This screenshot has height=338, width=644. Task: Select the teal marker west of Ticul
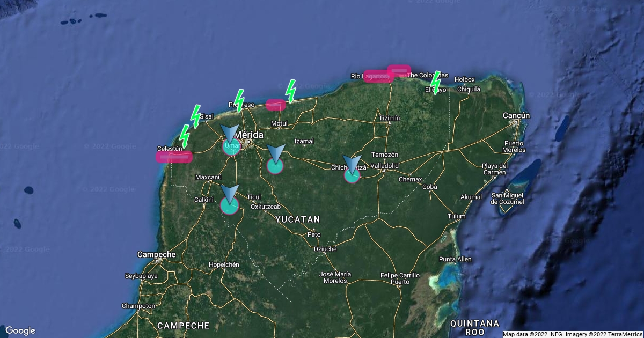pos(230,204)
